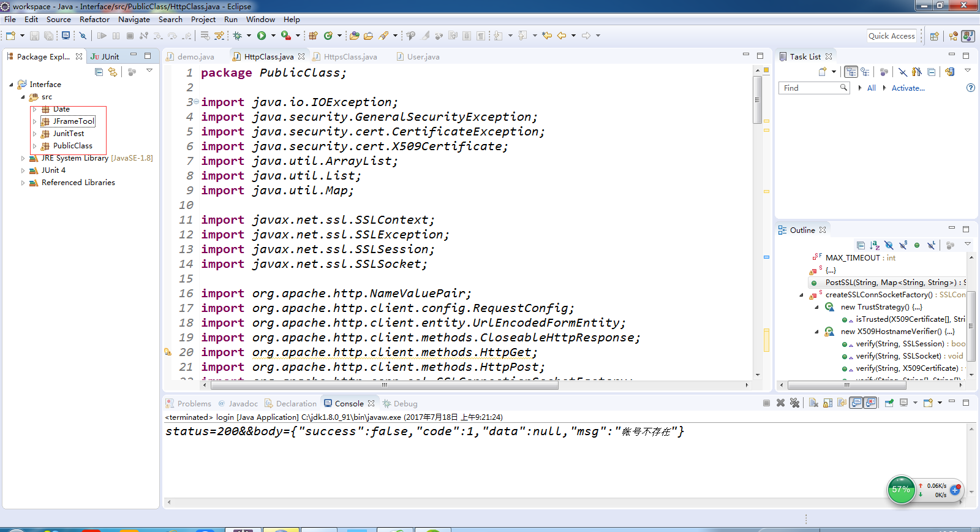Click the New Java Package toolbar icon
The height and width of the screenshot is (532, 980).
tap(313, 36)
